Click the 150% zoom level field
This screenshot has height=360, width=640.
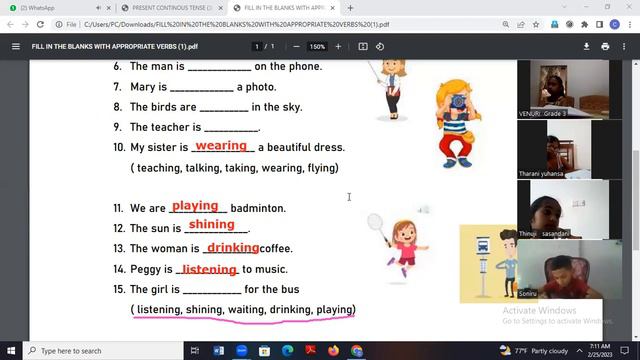click(x=317, y=47)
